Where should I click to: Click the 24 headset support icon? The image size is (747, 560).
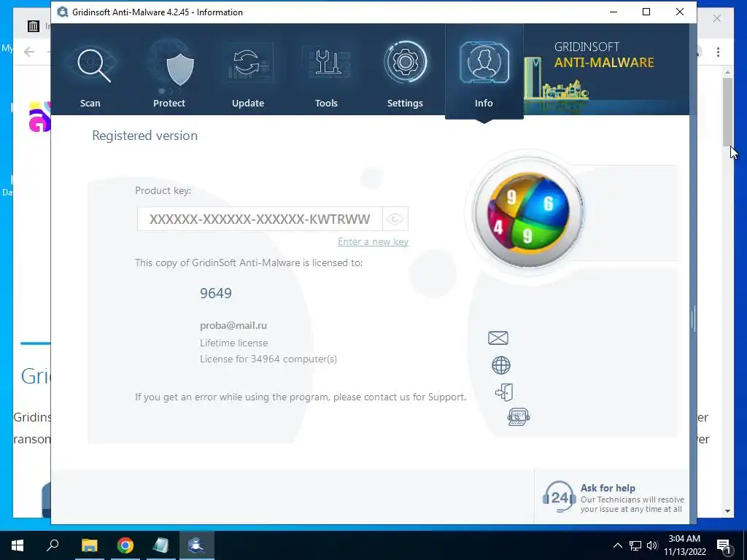point(560,497)
